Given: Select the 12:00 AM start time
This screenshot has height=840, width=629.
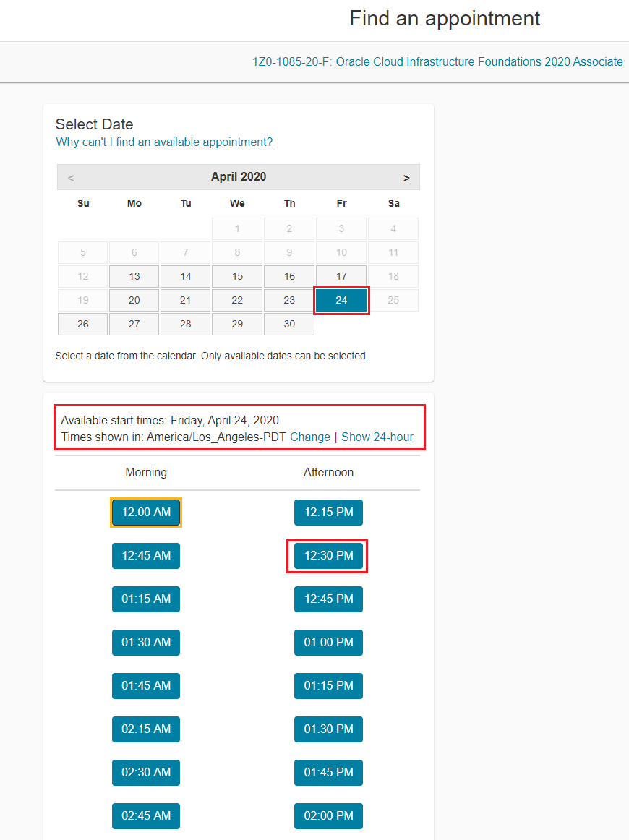Looking at the screenshot, I should coord(145,512).
